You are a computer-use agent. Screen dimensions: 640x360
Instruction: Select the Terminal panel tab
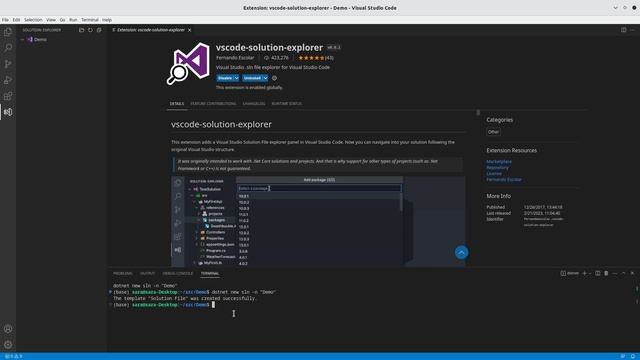coord(210,273)
